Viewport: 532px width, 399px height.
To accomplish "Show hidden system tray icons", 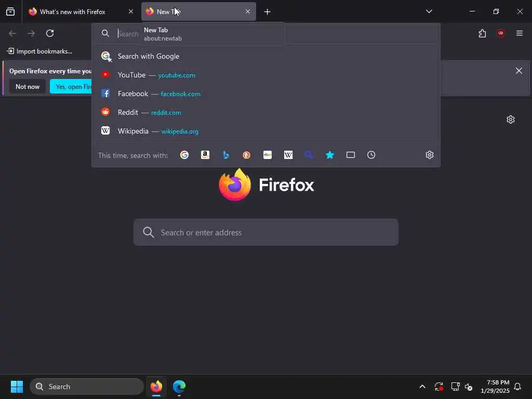I will pos(422,387).
